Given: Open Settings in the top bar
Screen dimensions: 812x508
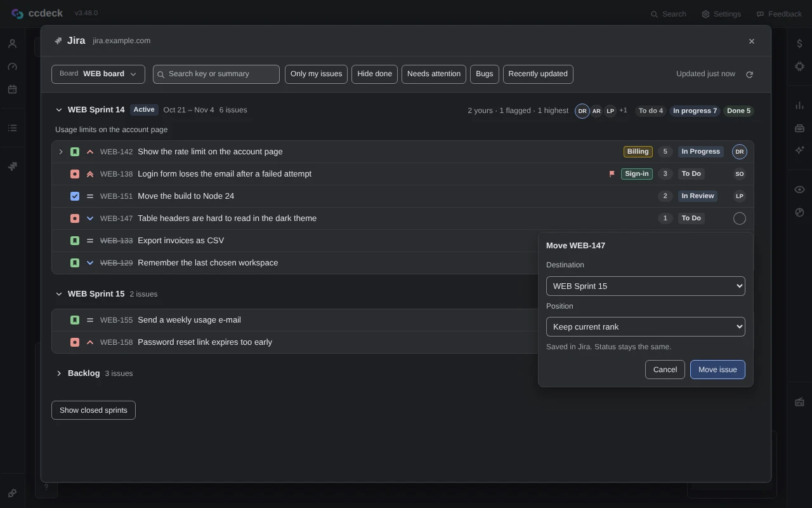Looking at the screenshot, I should pyautogui.click(x=721, y=14).
